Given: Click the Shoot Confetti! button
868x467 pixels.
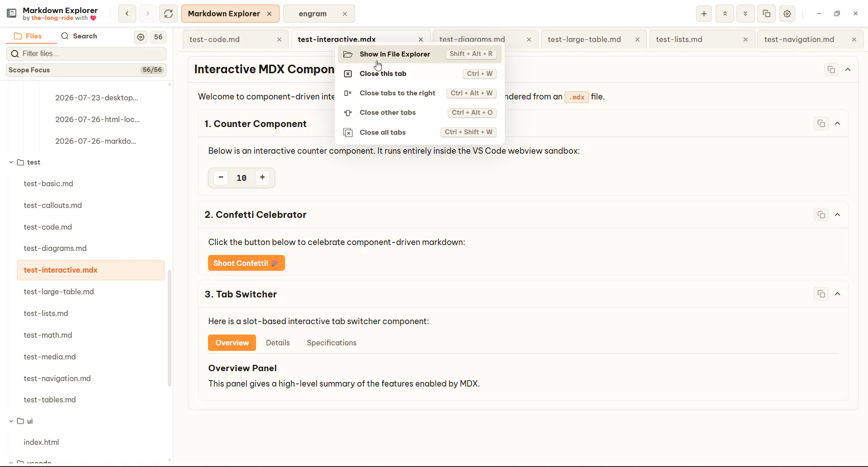Looking at the screenshot, I should (247, 263).
